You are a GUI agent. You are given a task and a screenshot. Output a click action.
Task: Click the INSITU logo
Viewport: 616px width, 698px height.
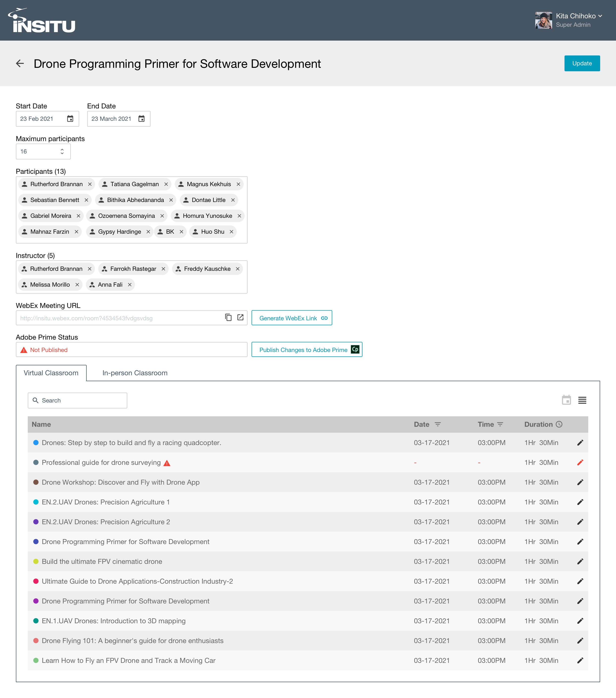pos(42,20)
